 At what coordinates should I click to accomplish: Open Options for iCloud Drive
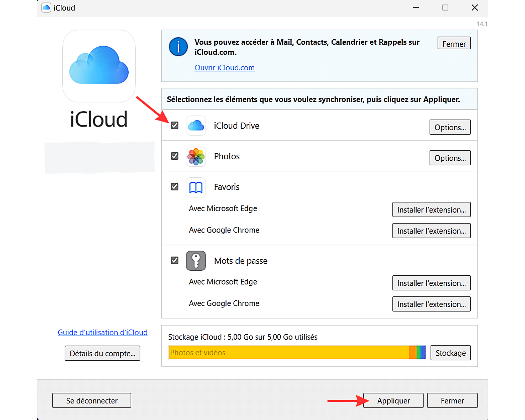click(x=450, y=127)
